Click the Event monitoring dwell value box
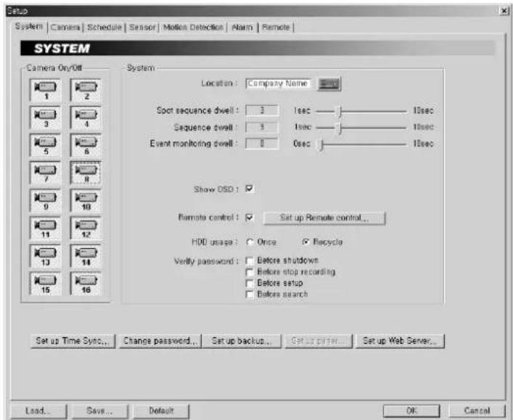513x420 pixels. (262, 144)
